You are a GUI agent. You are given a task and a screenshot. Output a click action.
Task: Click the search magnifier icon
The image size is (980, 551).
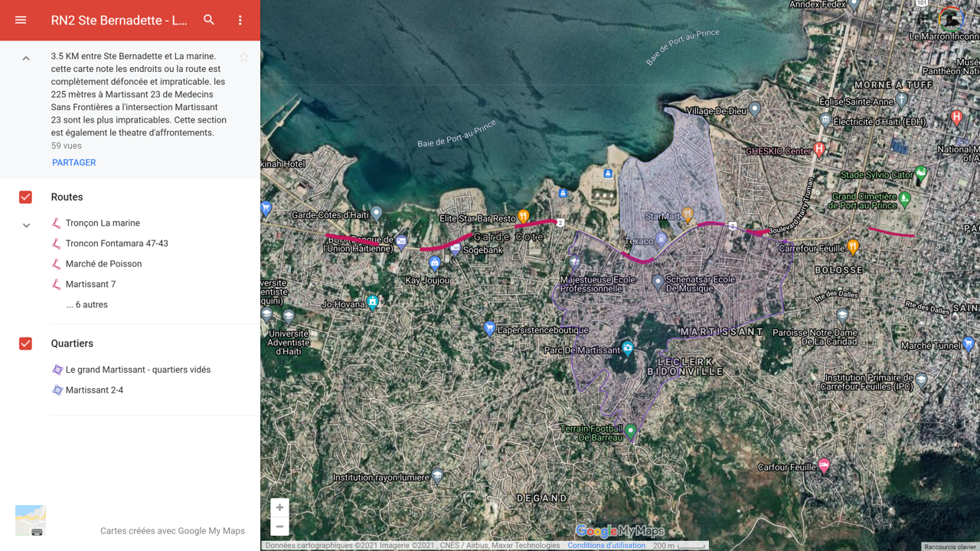[x=209, y=20]
